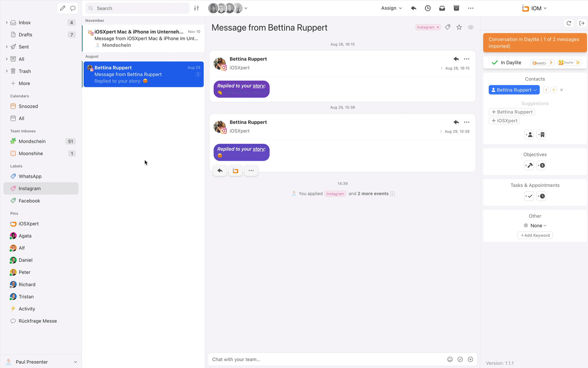Add a new appointment clock icon
The image size is (588, 368).
tap(541, 196)
